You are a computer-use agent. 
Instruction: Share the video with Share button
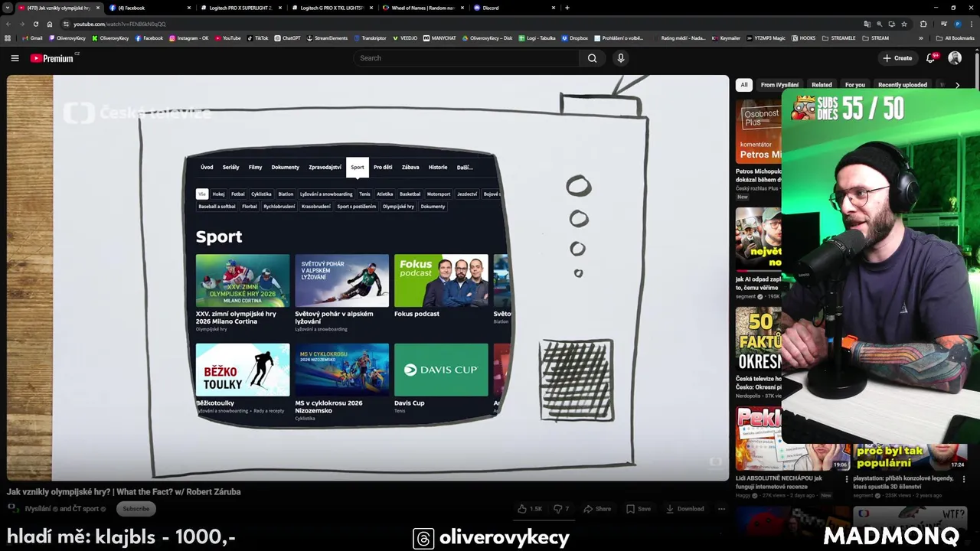[597, 508]
